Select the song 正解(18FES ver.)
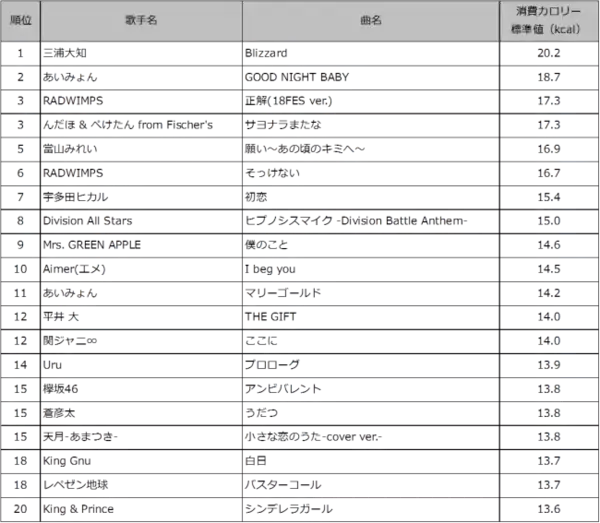Screen dimensions: 600x523 pyautogui.click(x=289, y=101)
